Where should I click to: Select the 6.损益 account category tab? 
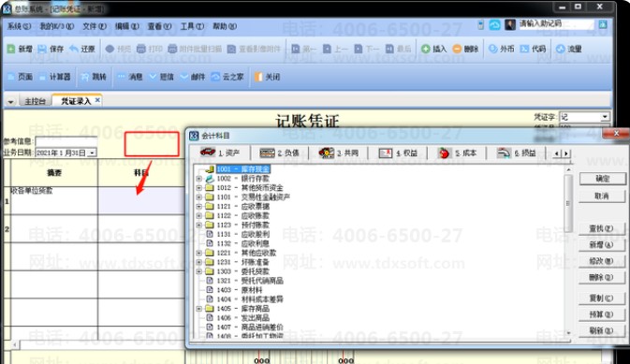[517, 153]
